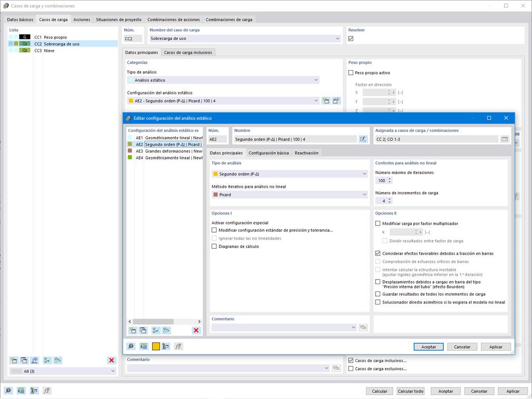Screen dimensions: 532x399
Task: Adjust Número máximo de iteraciones stepper
Action: (390, 180)
